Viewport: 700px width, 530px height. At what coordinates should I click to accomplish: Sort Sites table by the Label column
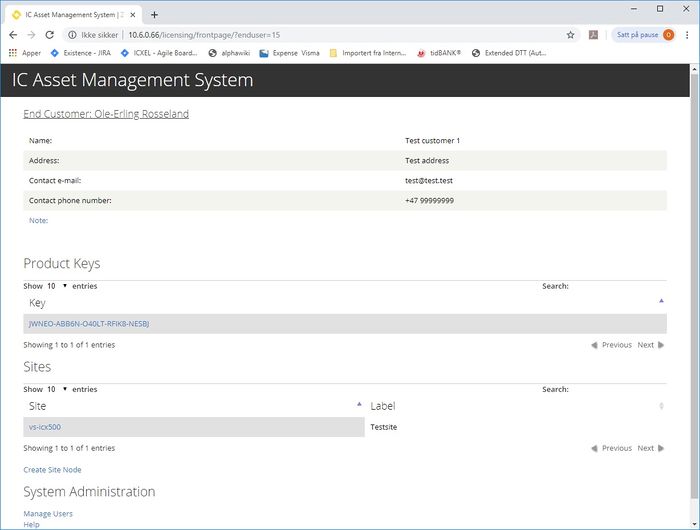point(516,406)
